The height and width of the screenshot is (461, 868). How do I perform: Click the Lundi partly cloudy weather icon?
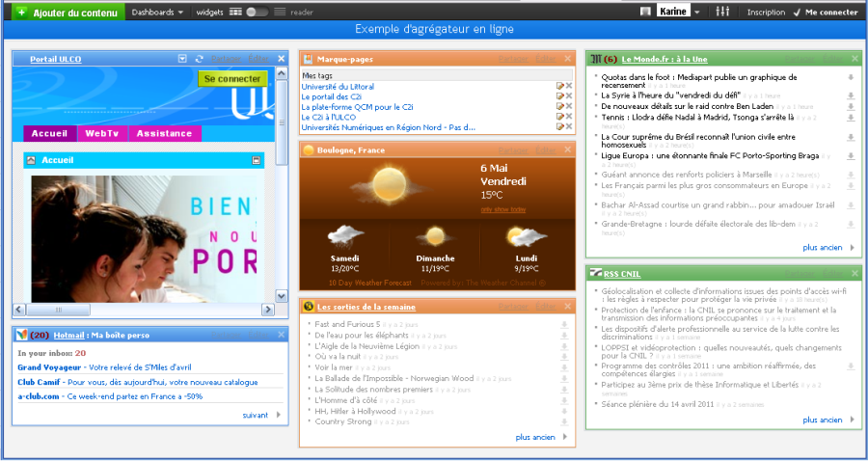(526, 236)
